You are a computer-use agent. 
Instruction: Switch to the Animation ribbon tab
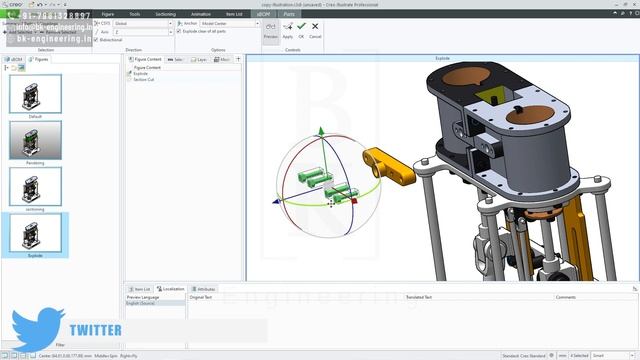pos(201,14)
